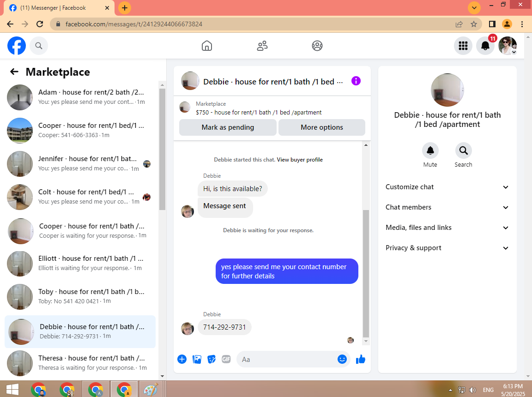The image size is (532, 397).
Task: Open conversation information purple icon
Action: click(x=356, y=81)
